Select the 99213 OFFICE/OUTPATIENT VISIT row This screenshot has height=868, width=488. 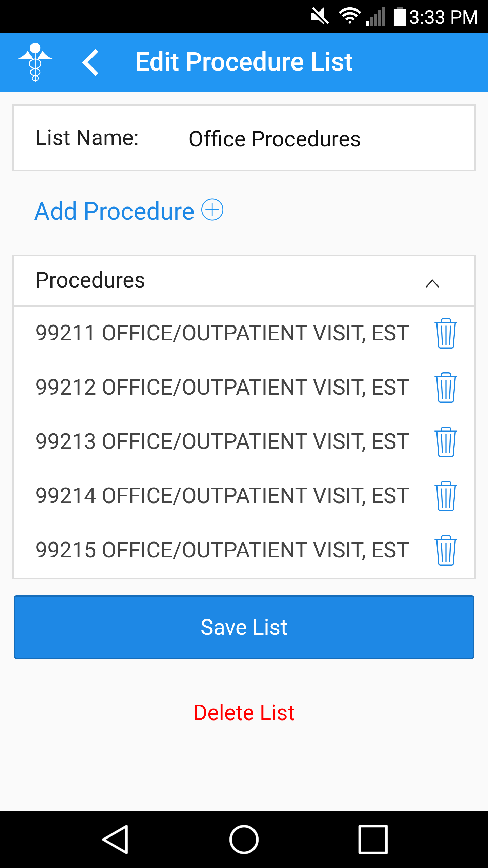(x=222, y=441)
